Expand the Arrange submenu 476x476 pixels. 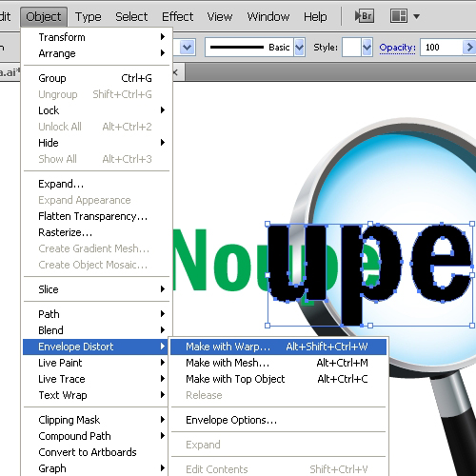click(96, 53)
